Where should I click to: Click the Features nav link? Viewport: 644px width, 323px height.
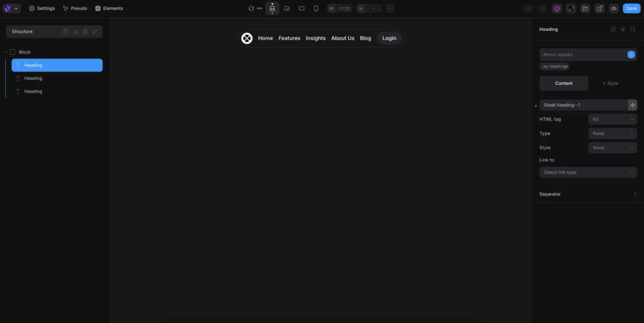coord(289,38)
